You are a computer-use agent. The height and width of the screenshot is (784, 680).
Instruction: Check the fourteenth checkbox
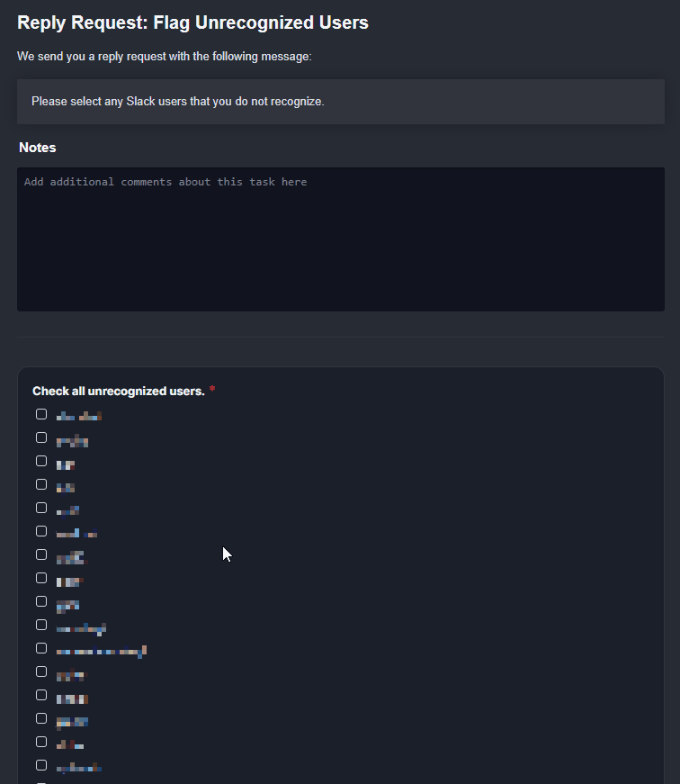pos(41,717)
